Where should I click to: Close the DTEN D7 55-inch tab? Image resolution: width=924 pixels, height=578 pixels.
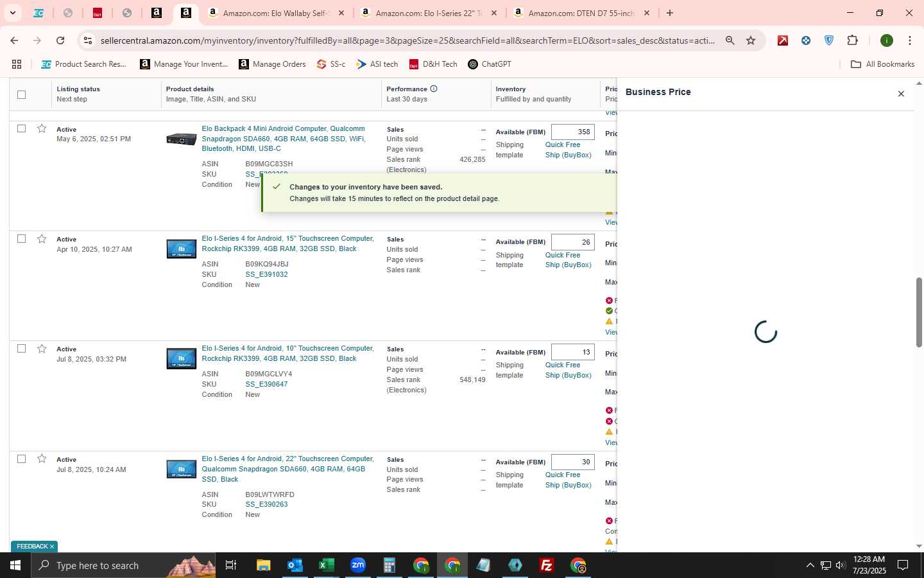click(x=647, y=13)
